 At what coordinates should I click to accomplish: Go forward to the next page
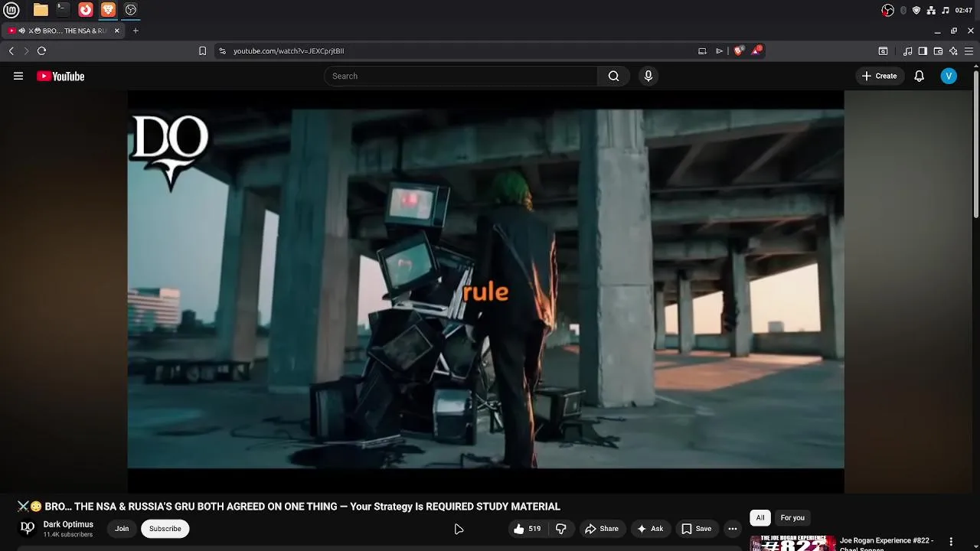pos(26,51)
